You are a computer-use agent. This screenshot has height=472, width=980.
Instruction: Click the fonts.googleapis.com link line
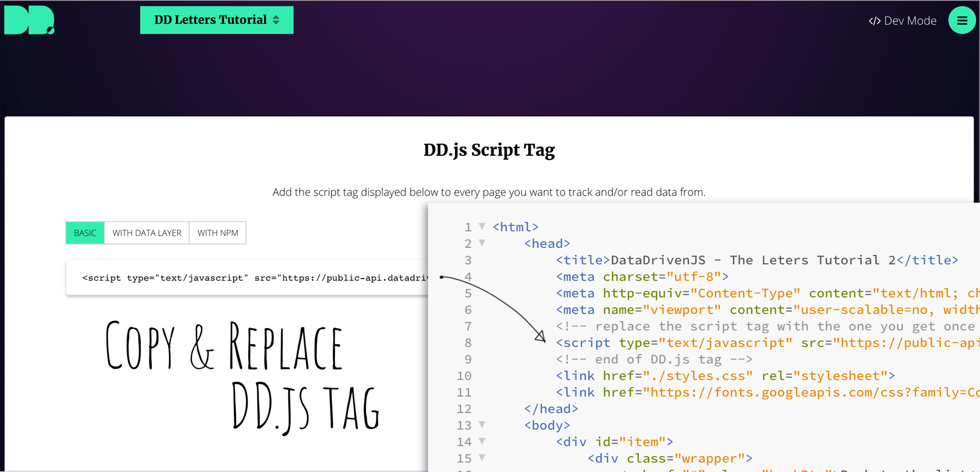pyautogui.click(x=768, y=392)
